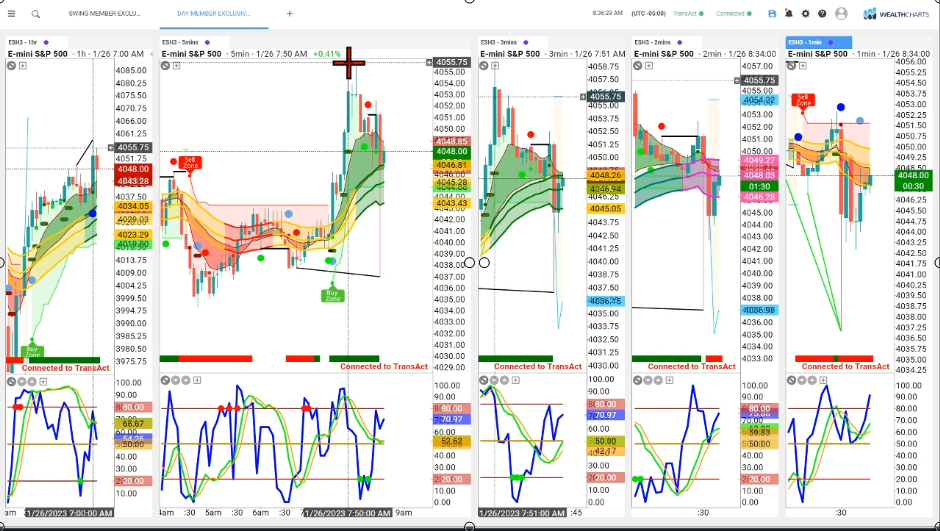Expand the 2mins stochastic pane with plus box

coord(669,380)
